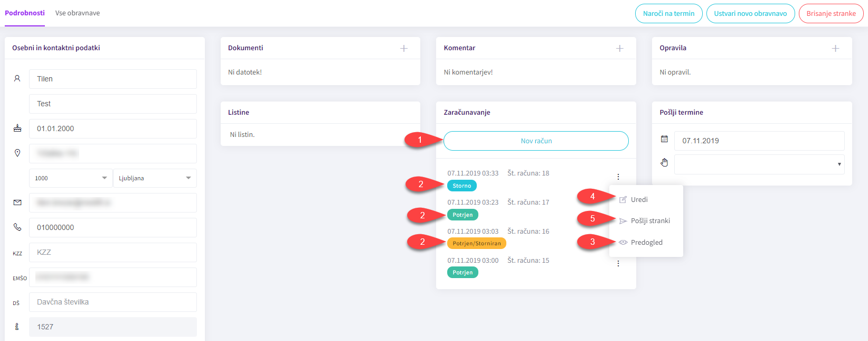The height and width of the screenshot is (341, 868).
Task: Click the hand icon below the calendar
Action: pos(664,163)
